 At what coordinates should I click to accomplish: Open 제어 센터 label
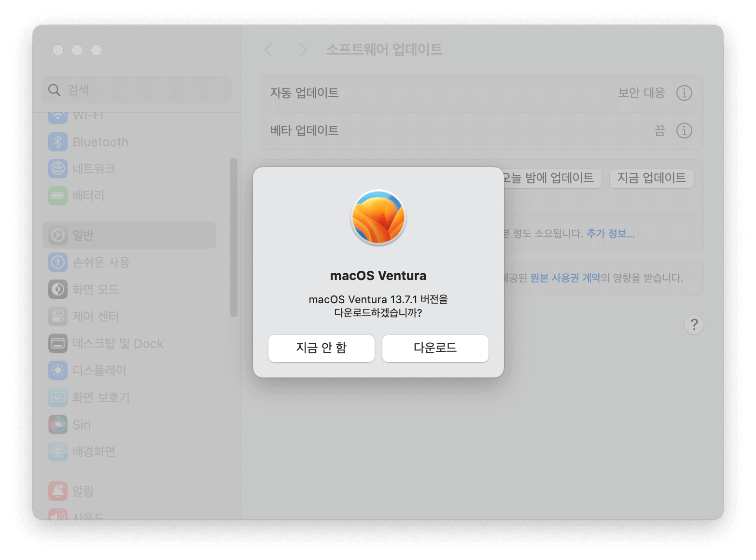(x=96, y=316)
